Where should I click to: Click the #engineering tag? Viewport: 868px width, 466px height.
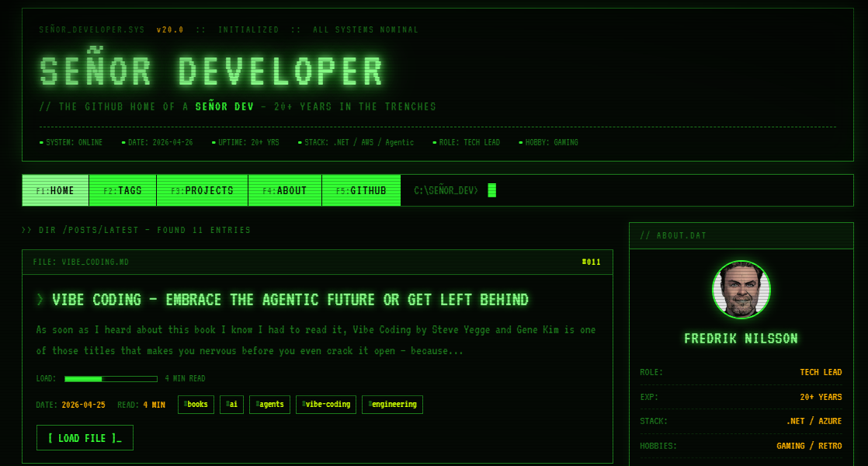point(392,404)
